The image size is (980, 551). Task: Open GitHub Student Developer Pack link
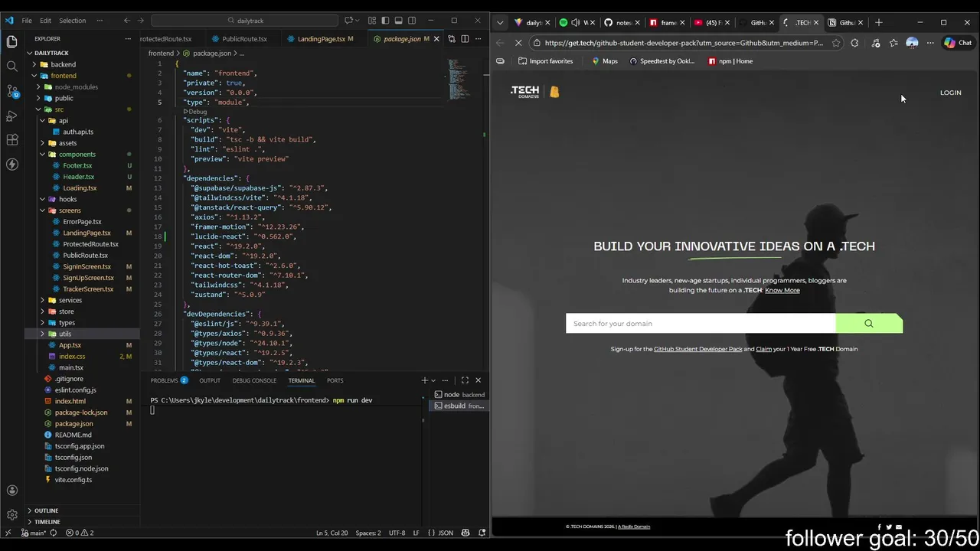697,349
